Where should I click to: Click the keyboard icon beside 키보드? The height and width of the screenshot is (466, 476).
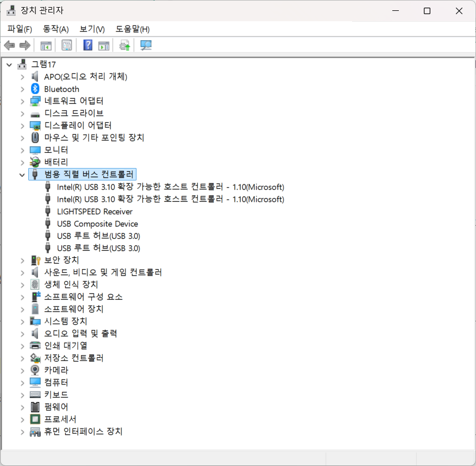35,395
